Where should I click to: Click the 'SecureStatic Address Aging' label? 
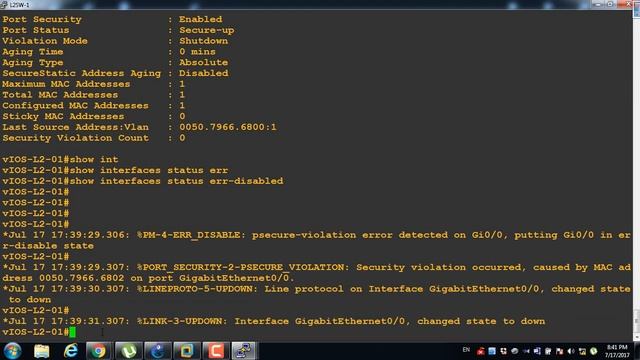tap(82, 73)
